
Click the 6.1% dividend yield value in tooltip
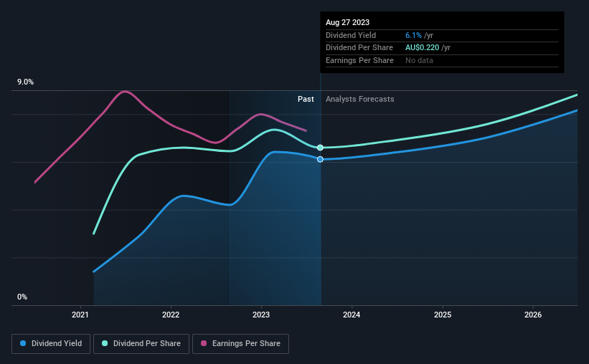click(413, 35)
